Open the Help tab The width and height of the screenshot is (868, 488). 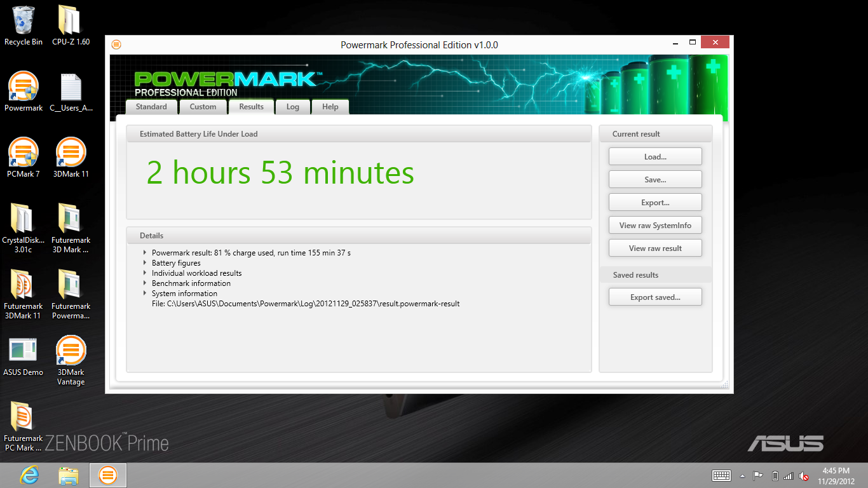click(x=330, y=107)
